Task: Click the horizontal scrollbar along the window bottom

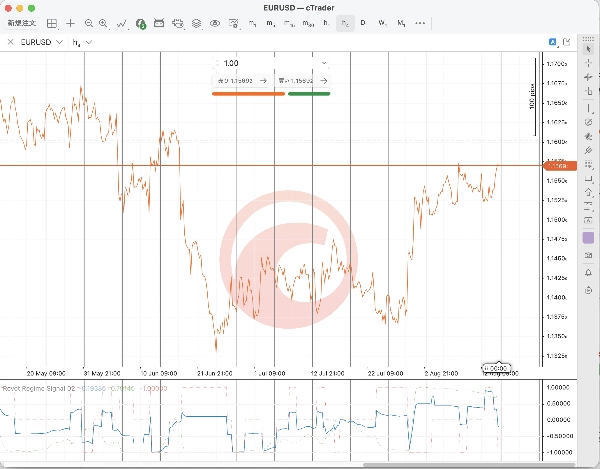Action: click(469, 465)
